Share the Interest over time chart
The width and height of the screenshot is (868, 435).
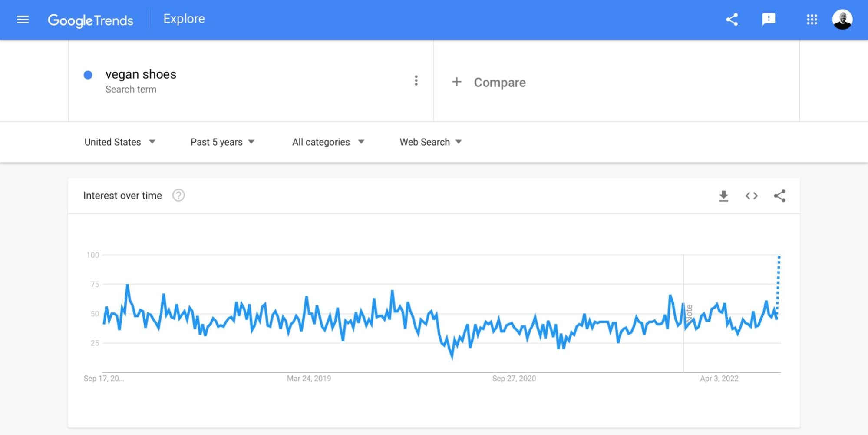[x=779, y=196]
